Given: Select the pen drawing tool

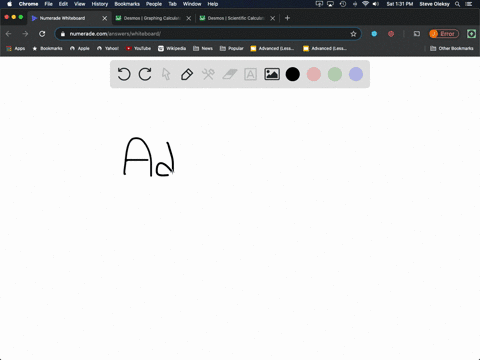Looking at the screenshot, I should point(187,74).
